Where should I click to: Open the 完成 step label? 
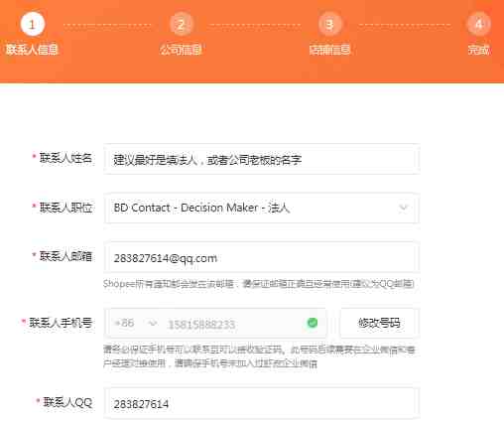478,50
